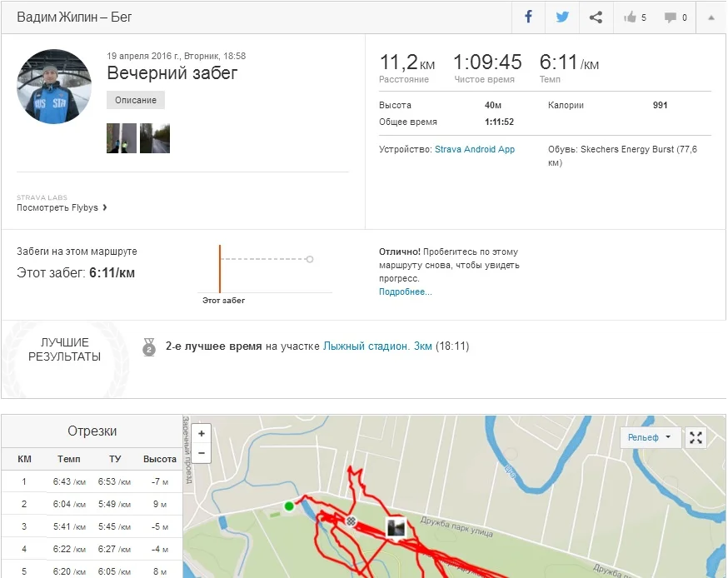This screenshot has height=578, width=728.
Task: Zoom out on the map
Action: click(202, 453)
